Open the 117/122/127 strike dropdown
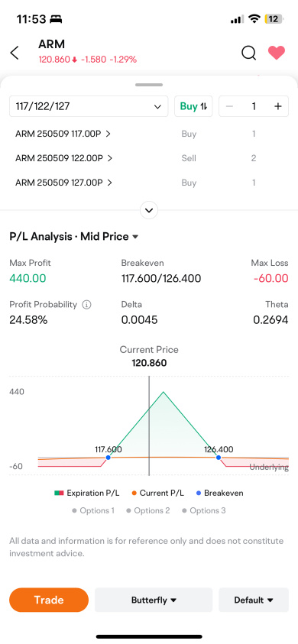The height and width of the screenshot is (644, 298). point(89,106)
